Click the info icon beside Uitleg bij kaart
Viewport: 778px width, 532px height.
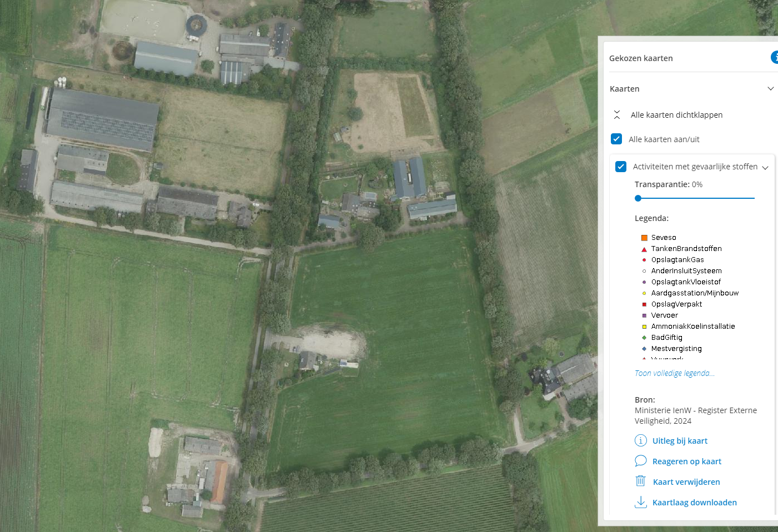point(641,441)
